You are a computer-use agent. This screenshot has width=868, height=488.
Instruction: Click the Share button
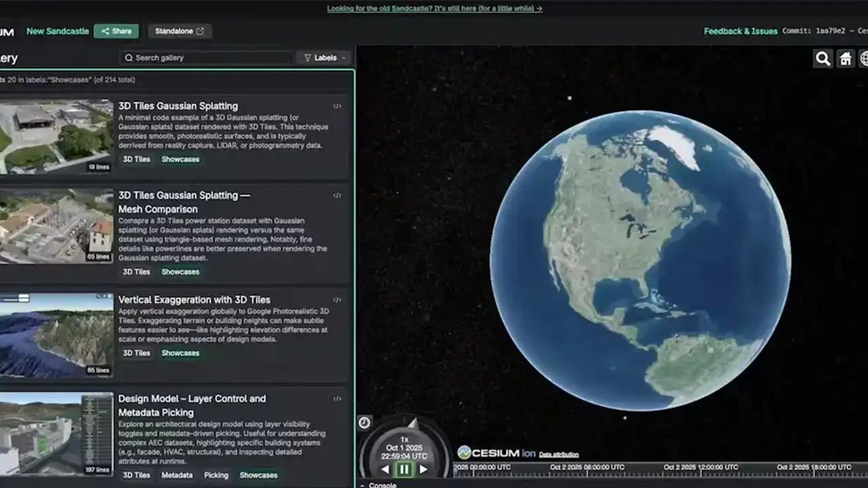point(116,31)
